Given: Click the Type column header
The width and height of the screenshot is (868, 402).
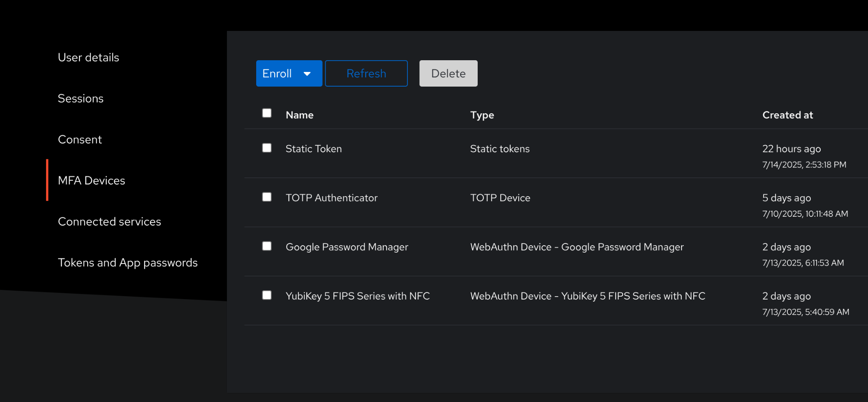Looking at the screenshot, I should pyautogui.click(x=482, y=115).
